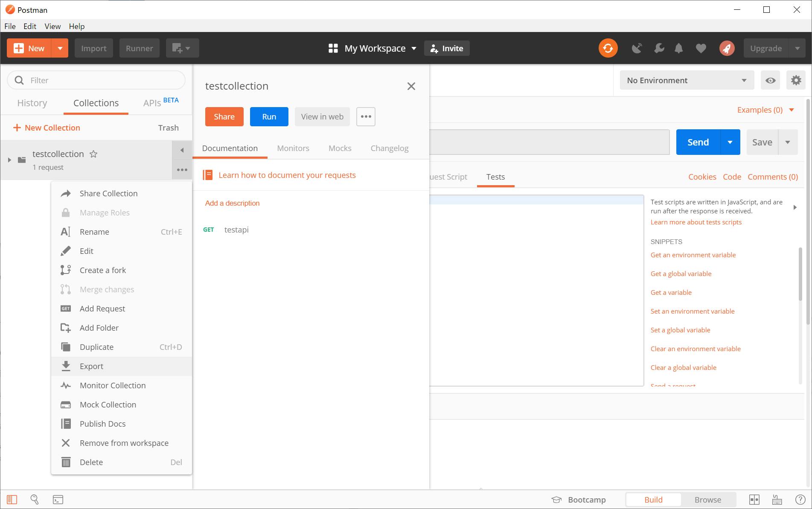This screenshot has width=812, height=509.
Task: Open the No Environment dropdown
Action: 687,80
